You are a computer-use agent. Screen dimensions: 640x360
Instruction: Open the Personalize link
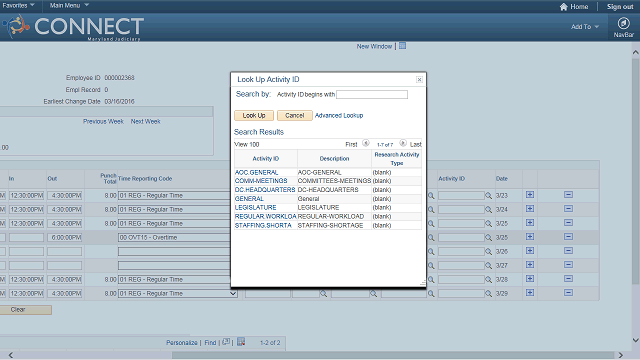[182, 342]
